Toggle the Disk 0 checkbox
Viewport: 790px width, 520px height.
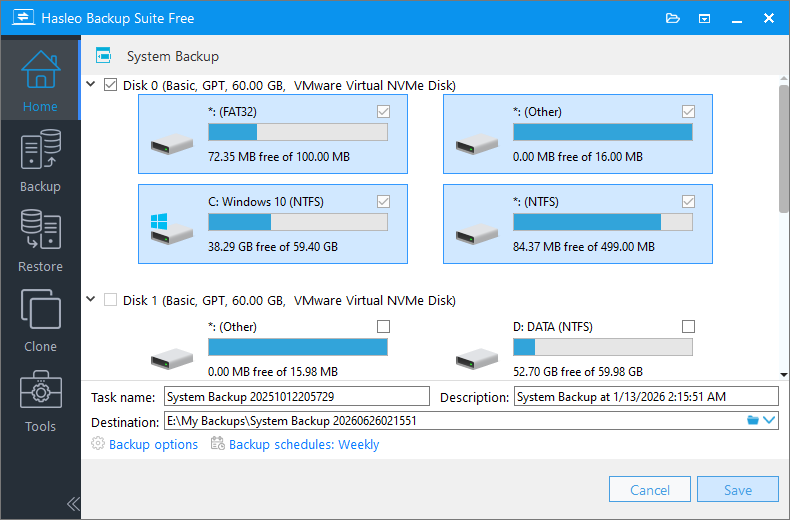[x=110, y=85]
